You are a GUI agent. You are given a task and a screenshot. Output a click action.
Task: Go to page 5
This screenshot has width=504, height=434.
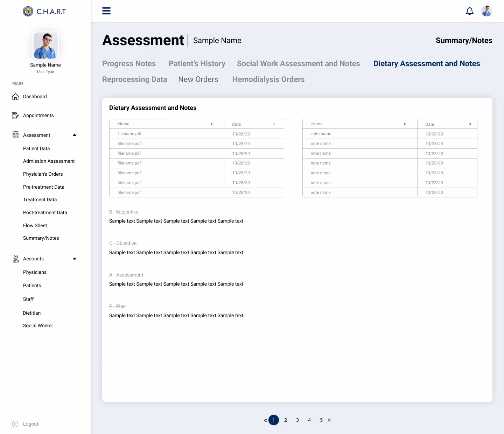[321, 420]
